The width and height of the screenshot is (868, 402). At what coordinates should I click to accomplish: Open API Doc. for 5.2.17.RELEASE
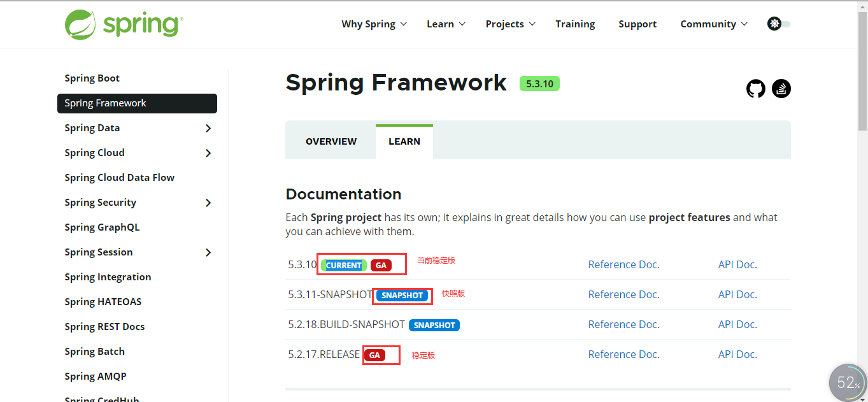point(737,354)
